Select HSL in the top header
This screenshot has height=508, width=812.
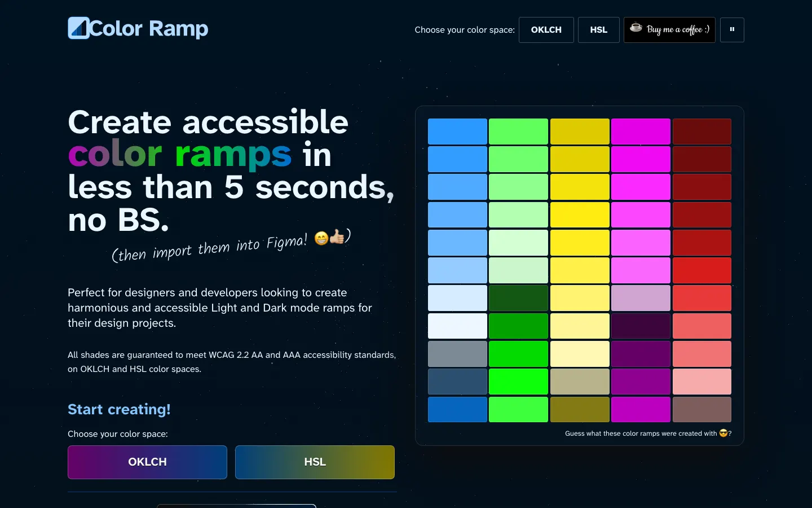tap(598, 30)
